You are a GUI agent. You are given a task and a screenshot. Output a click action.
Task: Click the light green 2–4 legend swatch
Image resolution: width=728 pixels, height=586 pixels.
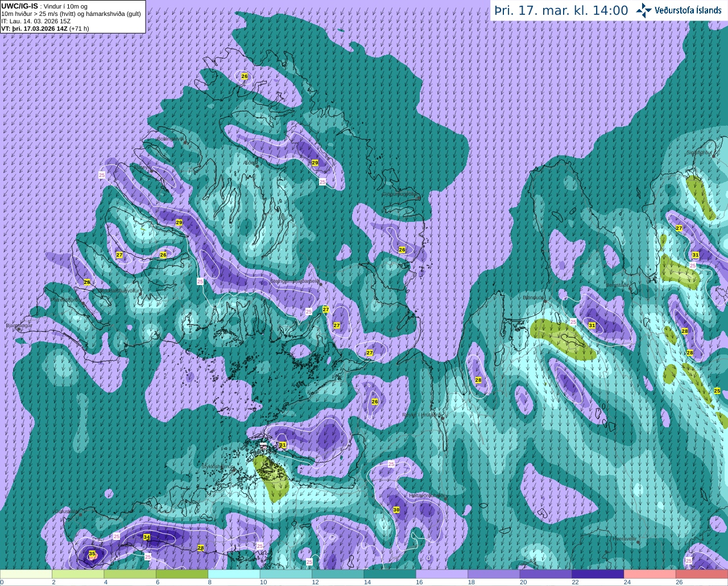pyautogui.click(x=78, y=574)
